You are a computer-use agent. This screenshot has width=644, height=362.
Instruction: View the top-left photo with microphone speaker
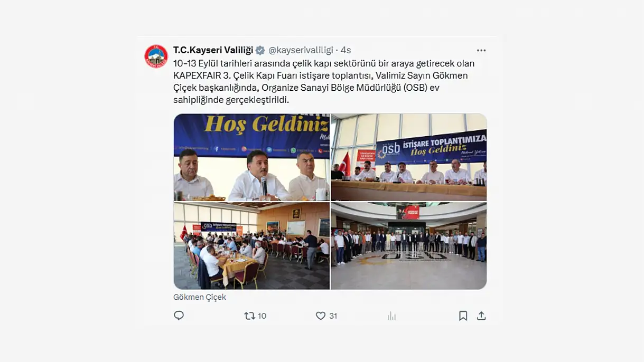tap(251, 157)
